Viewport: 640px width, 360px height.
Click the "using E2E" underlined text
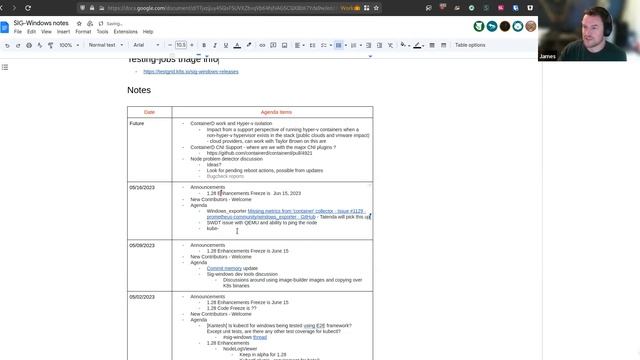(x=314, y=326)
